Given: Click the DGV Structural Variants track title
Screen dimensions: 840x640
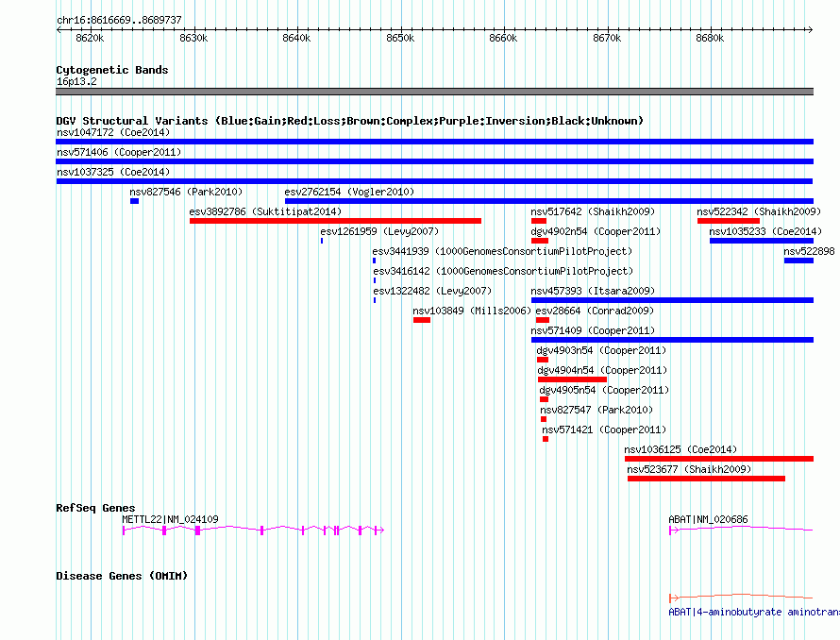Looking at the screenshot, I should click(350, 121).
